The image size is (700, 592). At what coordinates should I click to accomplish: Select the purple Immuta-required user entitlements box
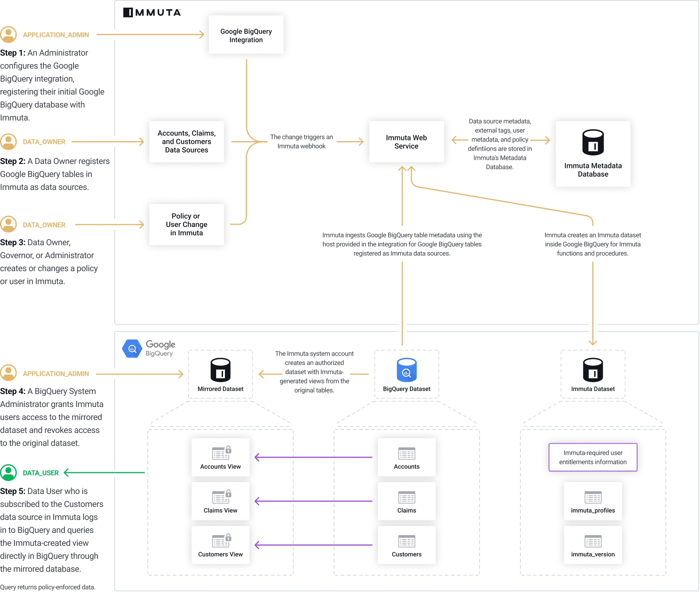[593, 457]
